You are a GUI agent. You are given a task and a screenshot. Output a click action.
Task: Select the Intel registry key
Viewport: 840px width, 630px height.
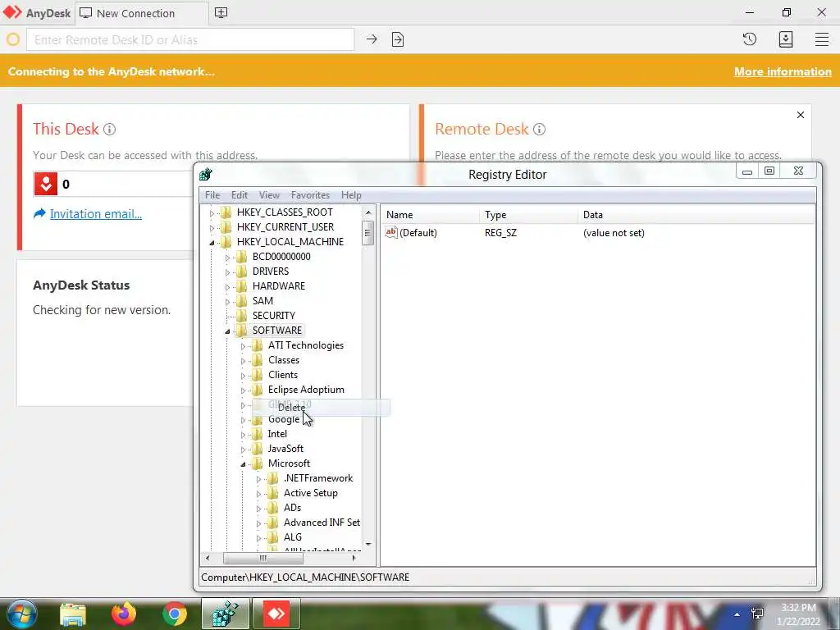pos(277,434)
